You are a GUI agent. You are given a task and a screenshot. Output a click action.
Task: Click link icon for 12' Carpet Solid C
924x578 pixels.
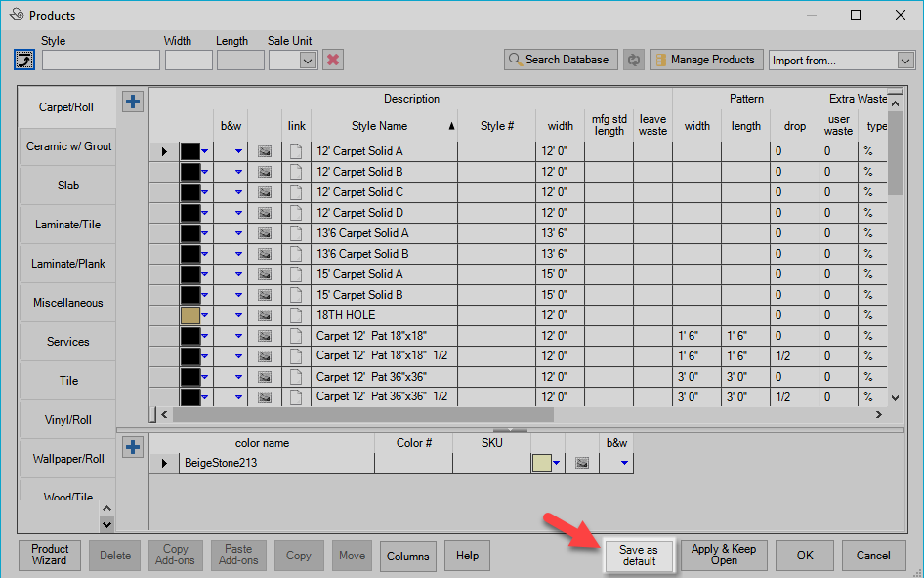(x=296, y=192)
